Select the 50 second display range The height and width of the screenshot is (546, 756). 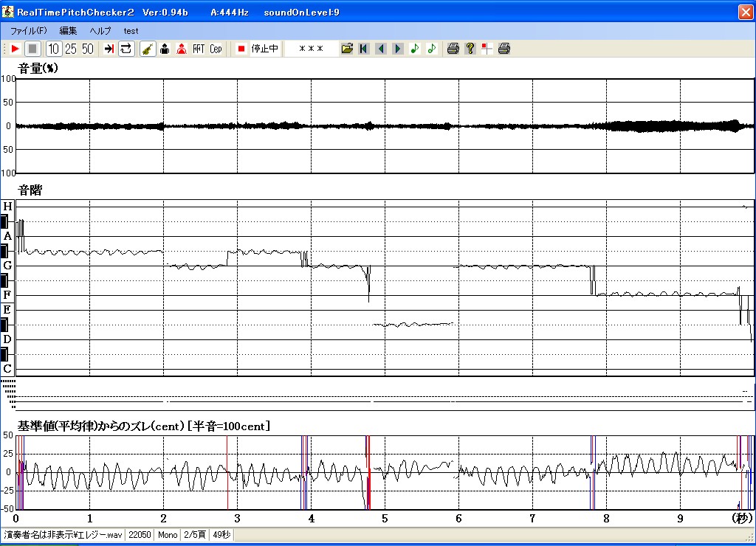coord(88,49)
